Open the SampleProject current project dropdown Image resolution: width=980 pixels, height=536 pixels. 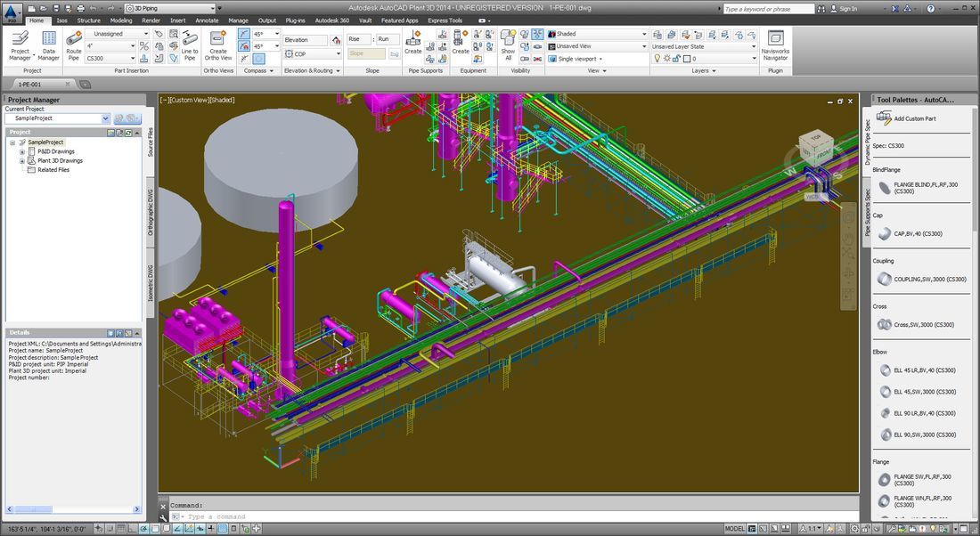pyautogui.click(x=58, y=118)
